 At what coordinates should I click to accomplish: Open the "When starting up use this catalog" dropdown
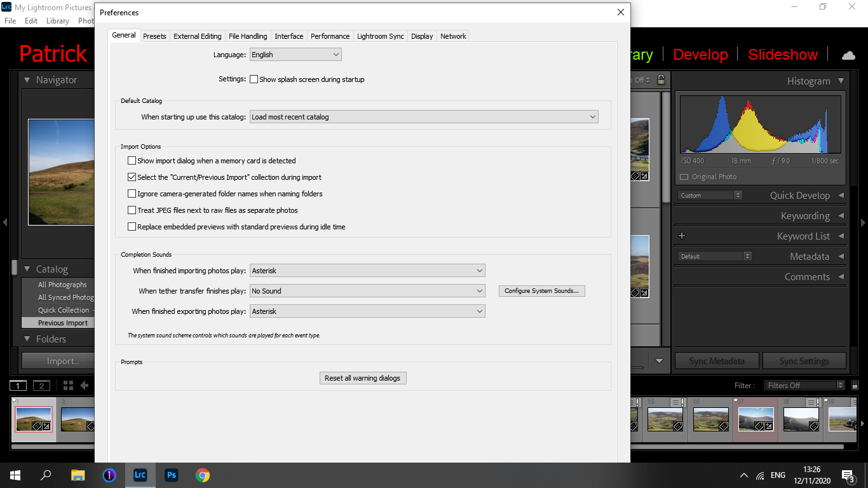coord(423,116)
